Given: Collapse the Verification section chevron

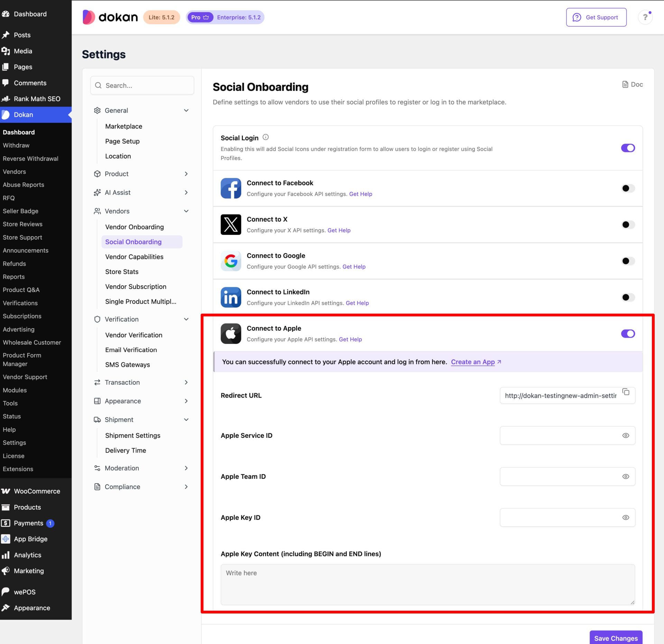Looking at the screenshot, I should (x=186, y=319).
